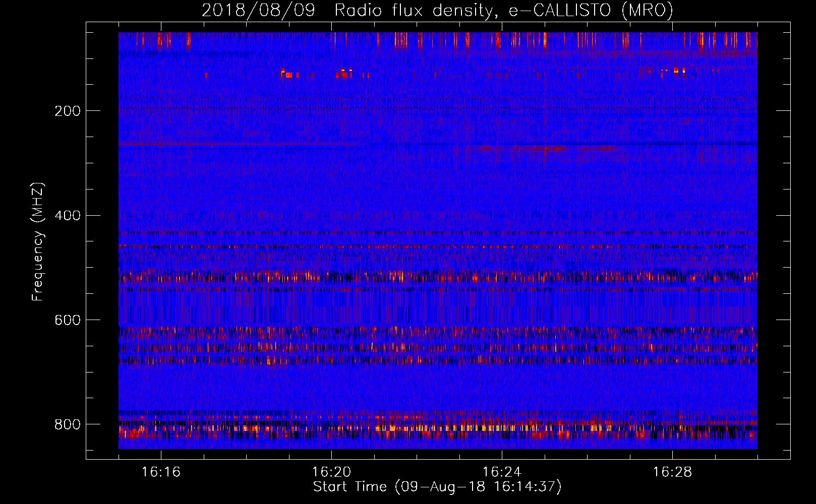Click the 16:28 time tick label
This screenshot has width=816, height=504.
point(672,472)
